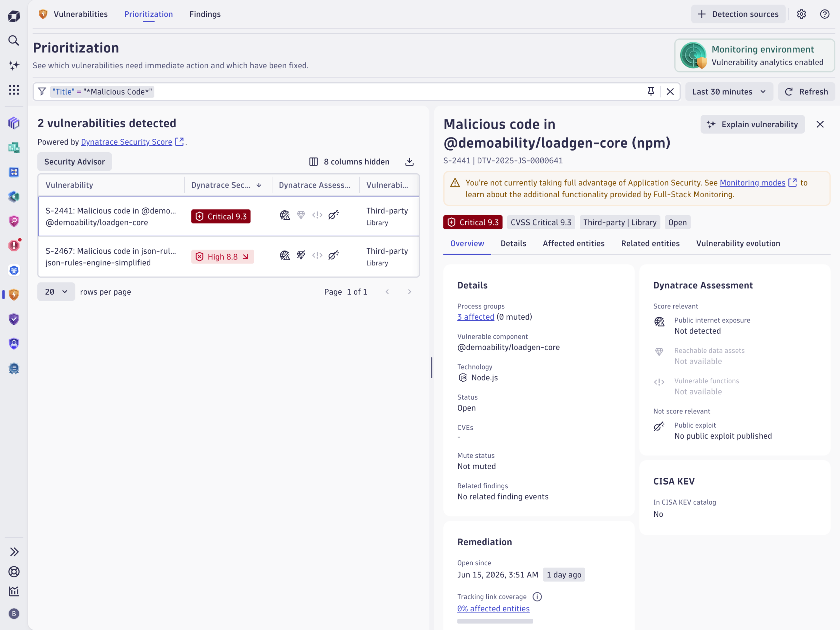The height and width of the screenshot is (630, 840).
Task: Open the Davis AI sparkle icon in sidebar
Action: 14,65
